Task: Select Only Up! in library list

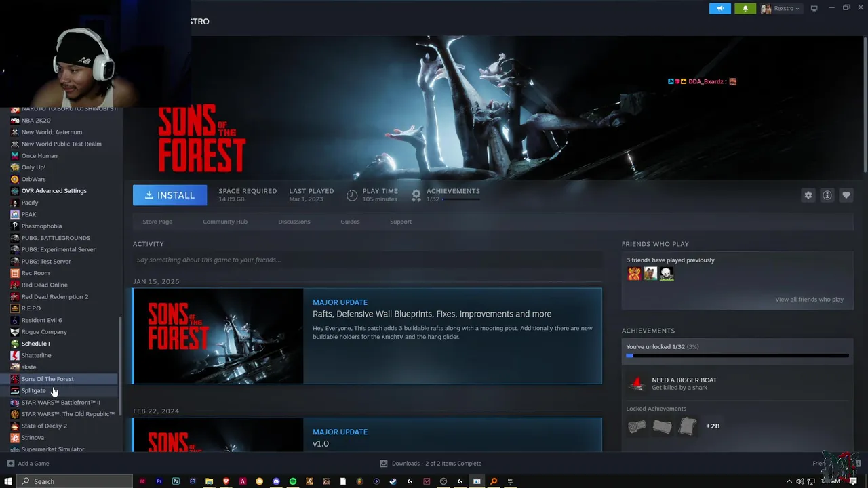Action: click(x=33, y=167)
